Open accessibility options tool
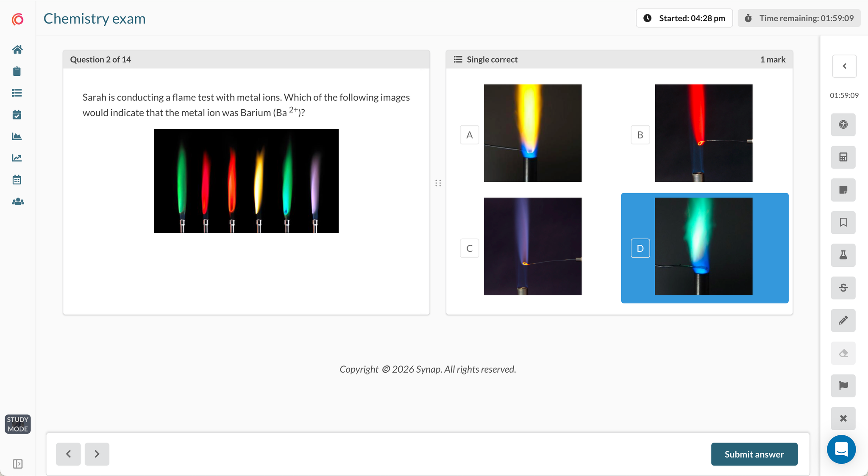868x476 pixels. pos(843,125)
